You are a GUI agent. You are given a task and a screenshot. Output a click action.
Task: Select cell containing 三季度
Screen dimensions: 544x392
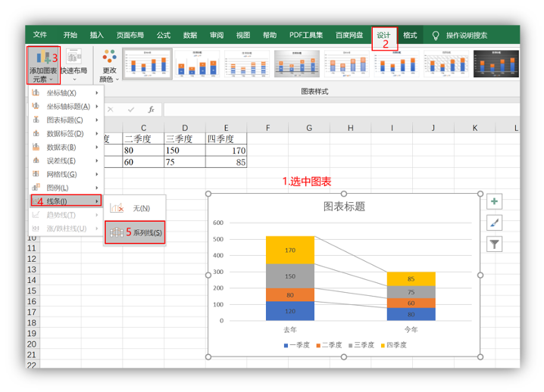185,139
